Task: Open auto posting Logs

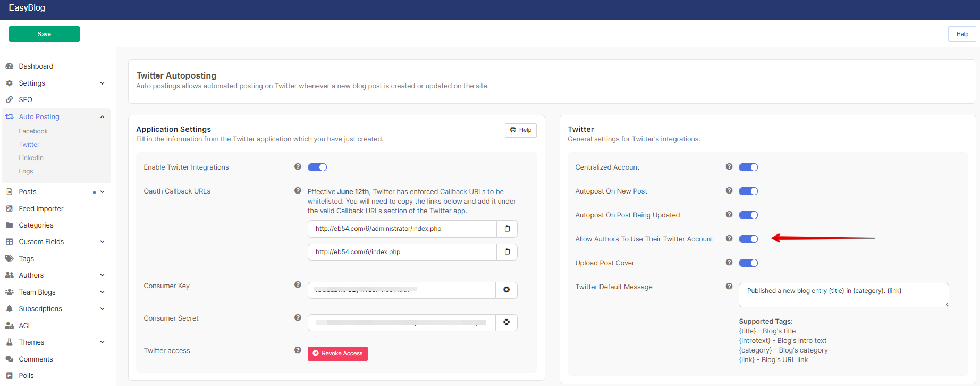Action: coord(26,171)
